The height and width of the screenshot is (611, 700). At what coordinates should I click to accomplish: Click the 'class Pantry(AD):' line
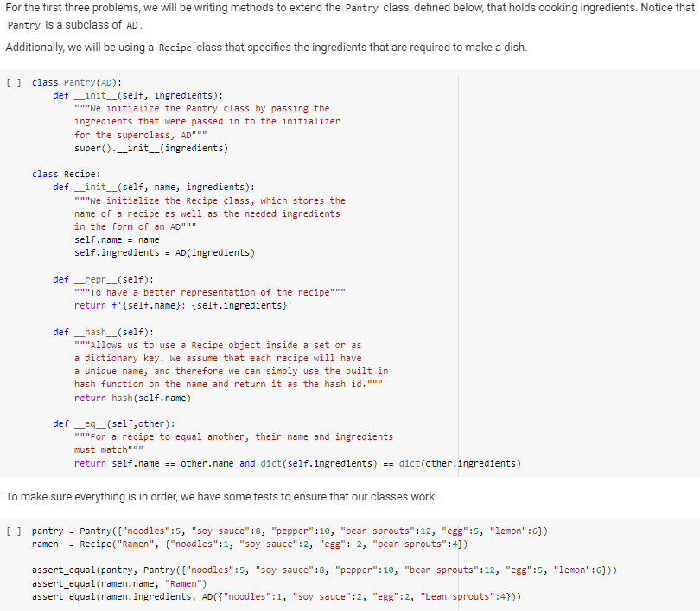(x=77, y=83)
